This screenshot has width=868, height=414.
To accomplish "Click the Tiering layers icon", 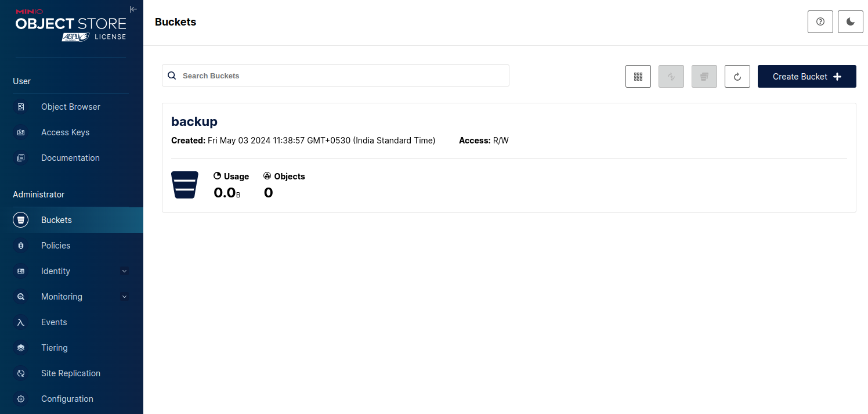I will 21,348.
